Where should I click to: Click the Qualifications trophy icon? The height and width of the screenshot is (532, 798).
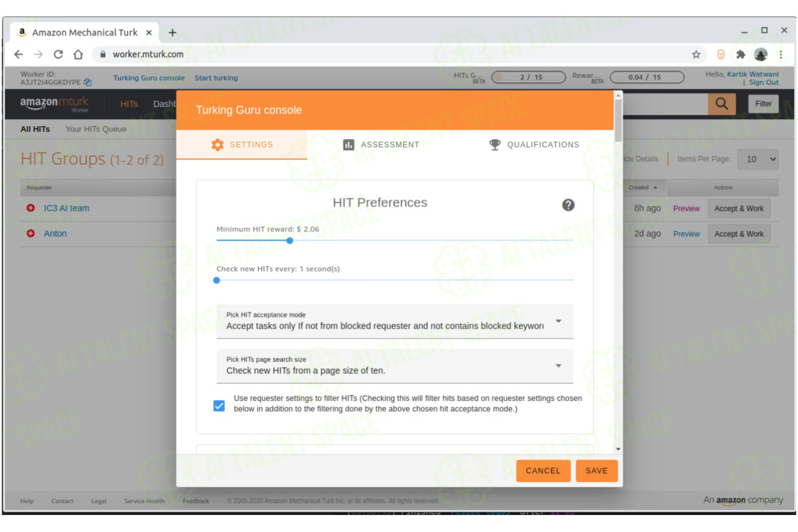click(x=495, y=145)
